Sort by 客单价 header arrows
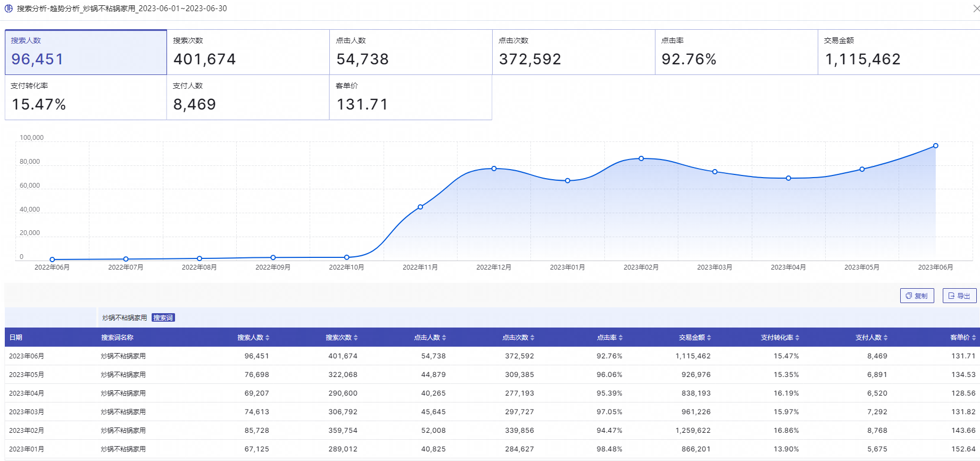 pyautogui.click(x=974, y=338)
